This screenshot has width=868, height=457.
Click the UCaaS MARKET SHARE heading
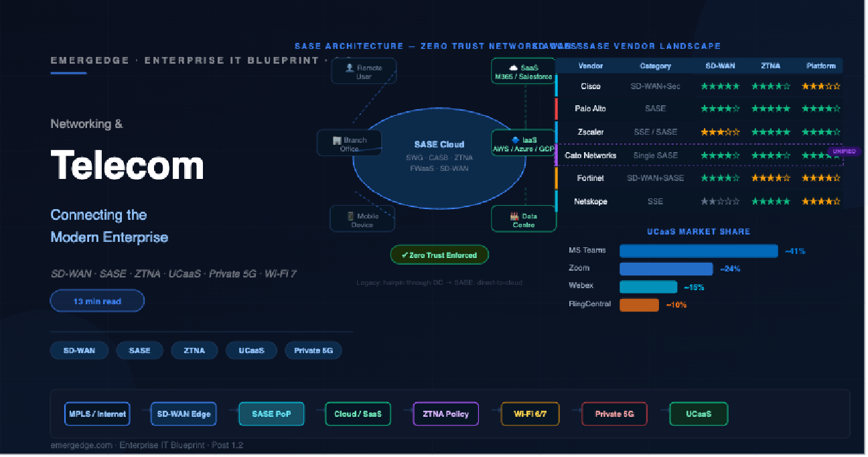point(698,232)
